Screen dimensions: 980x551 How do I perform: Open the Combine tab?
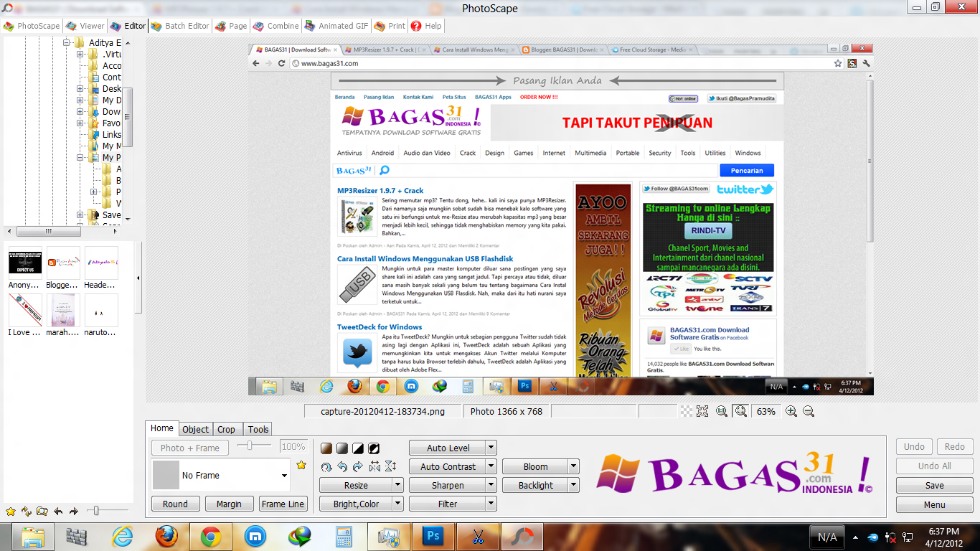point(275,26)
